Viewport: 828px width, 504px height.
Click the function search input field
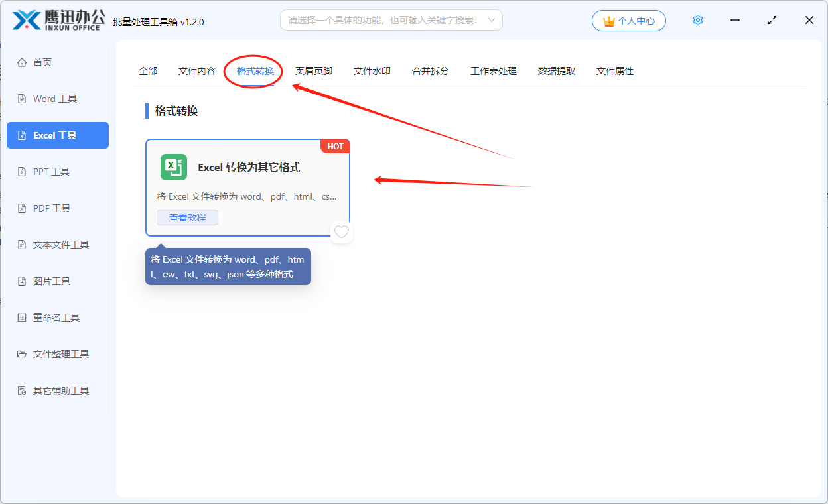click(x=391, y=20)
